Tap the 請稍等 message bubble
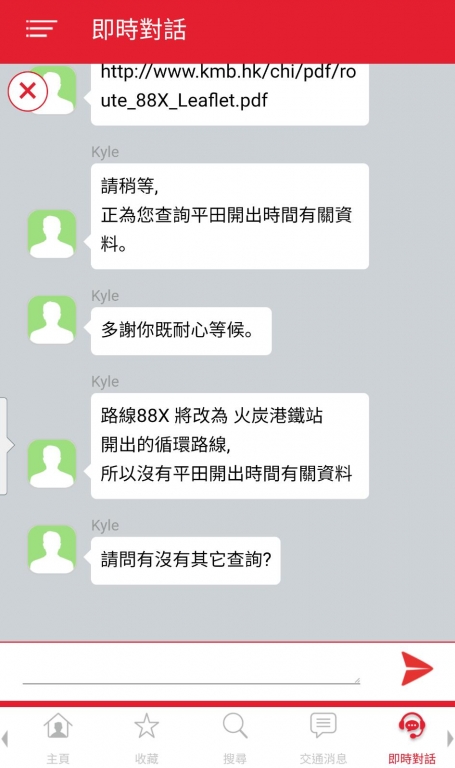Screen dimensions: 455x768 pyautogui.click(x=230, y=216)
